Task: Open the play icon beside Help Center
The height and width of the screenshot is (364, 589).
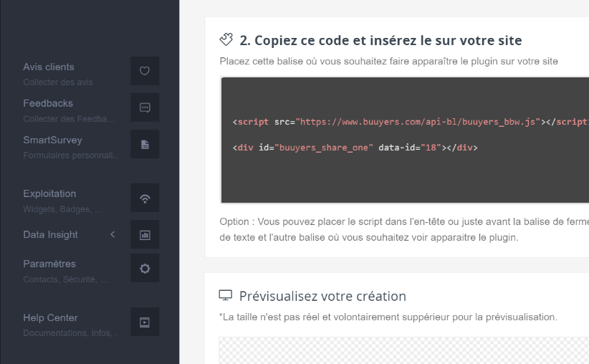Action: (x=145, y=322)
